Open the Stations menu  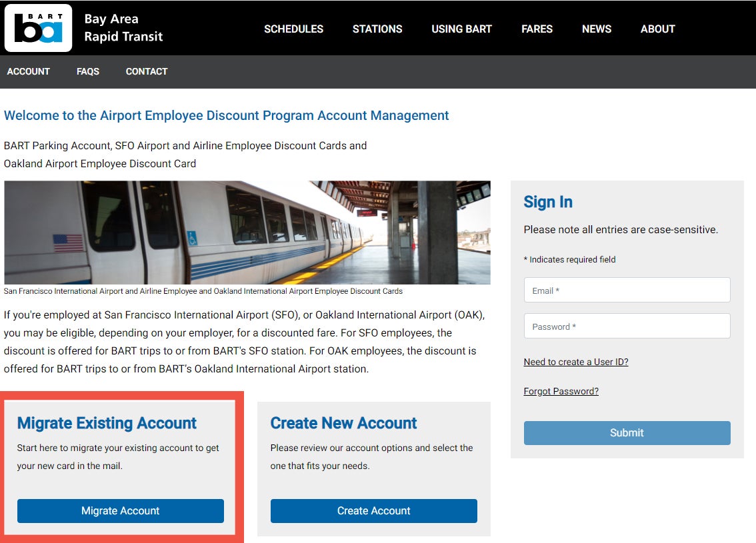click(x=377, y=29)
